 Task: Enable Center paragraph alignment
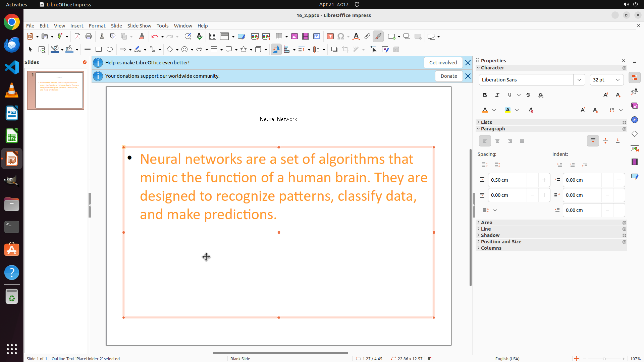497,141
